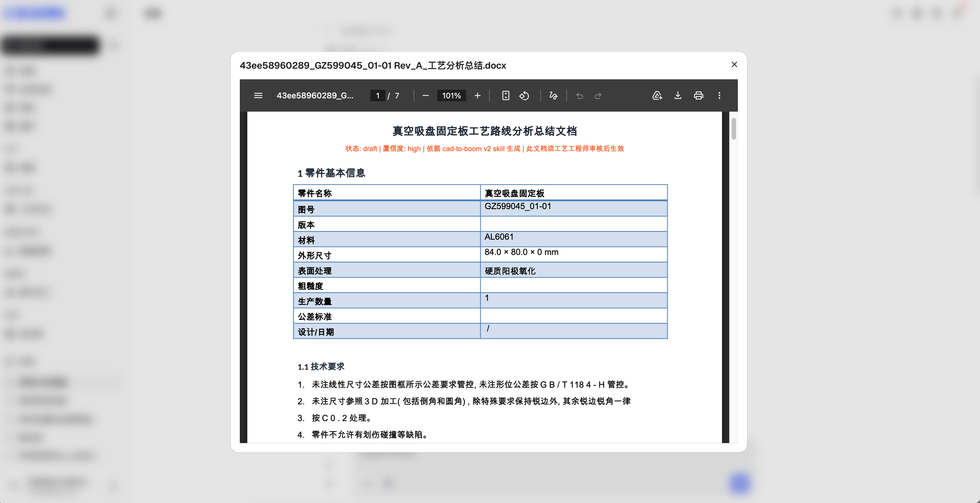Zoom in with the plus icon

(477, 95)
